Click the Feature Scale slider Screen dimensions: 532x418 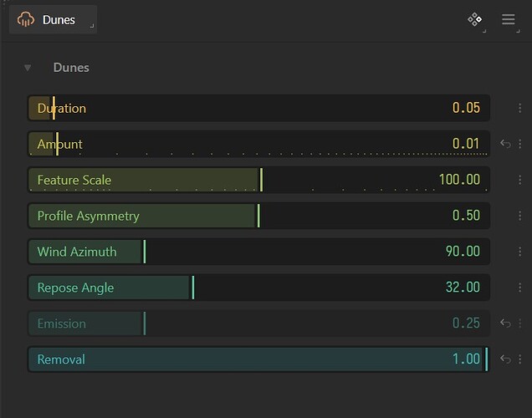coord(258,180)
